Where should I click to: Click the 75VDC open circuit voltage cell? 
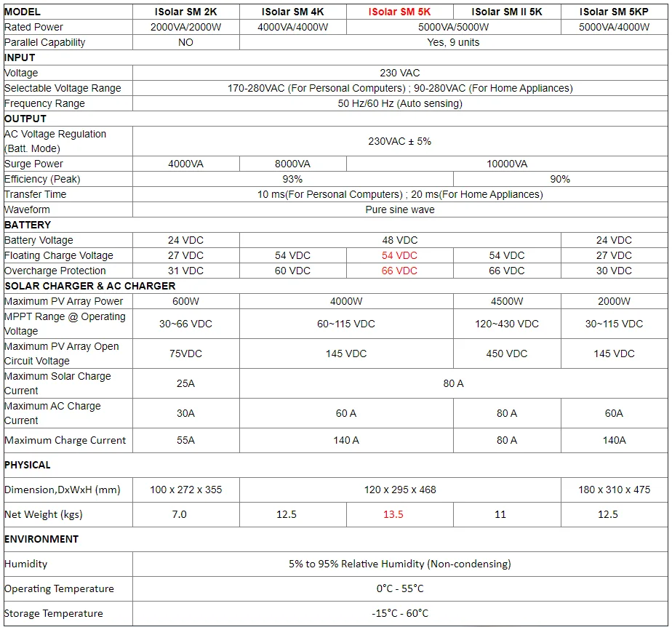point(185,354)
